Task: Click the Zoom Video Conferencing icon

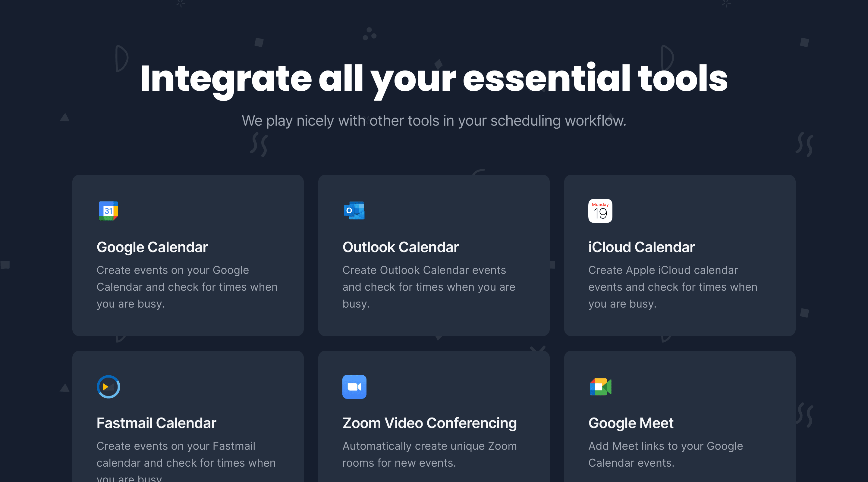Action: pyautogui.click(x=354, y=387)
